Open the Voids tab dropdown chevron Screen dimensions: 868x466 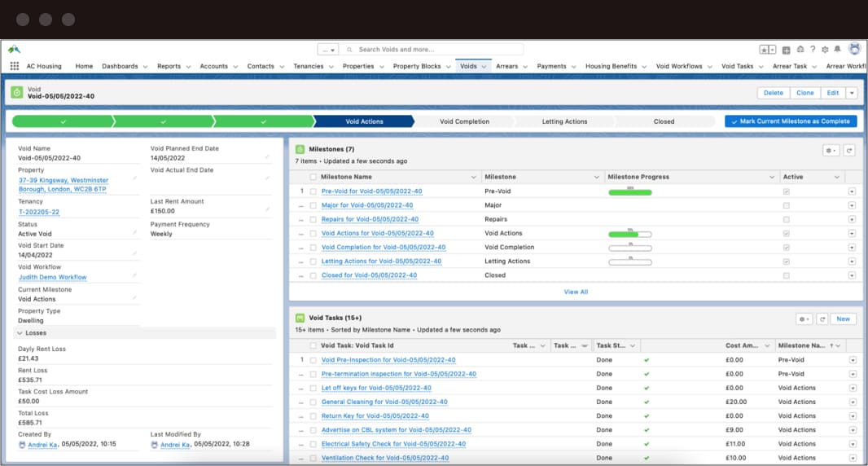(484, 67)
